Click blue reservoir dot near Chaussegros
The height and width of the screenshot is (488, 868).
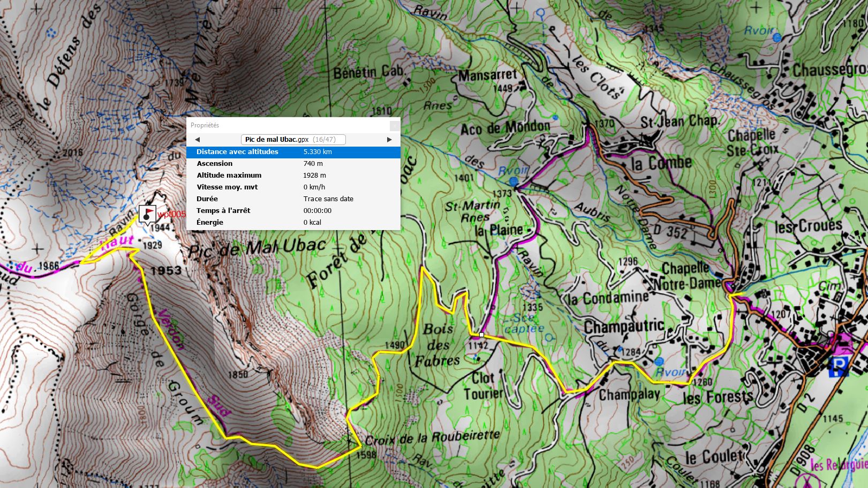[777, 37]
